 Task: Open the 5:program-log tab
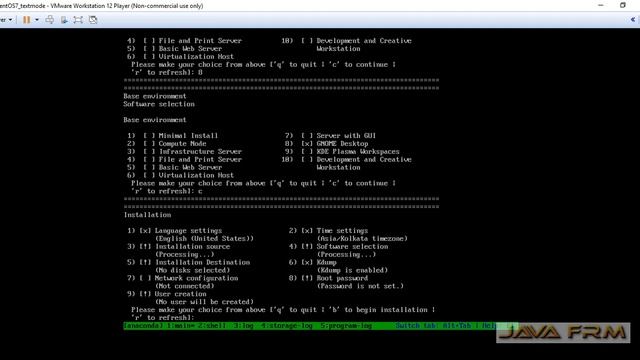(346, 326)
